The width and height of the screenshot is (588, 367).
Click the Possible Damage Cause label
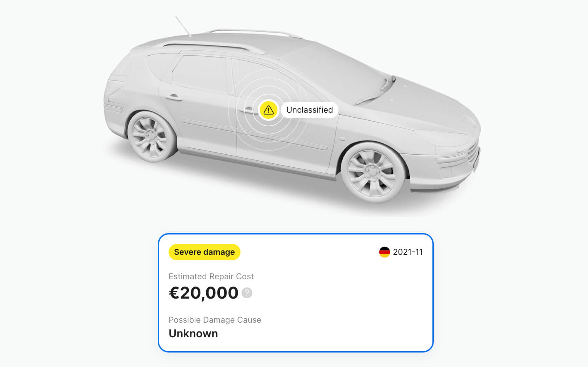click(215, 320)
